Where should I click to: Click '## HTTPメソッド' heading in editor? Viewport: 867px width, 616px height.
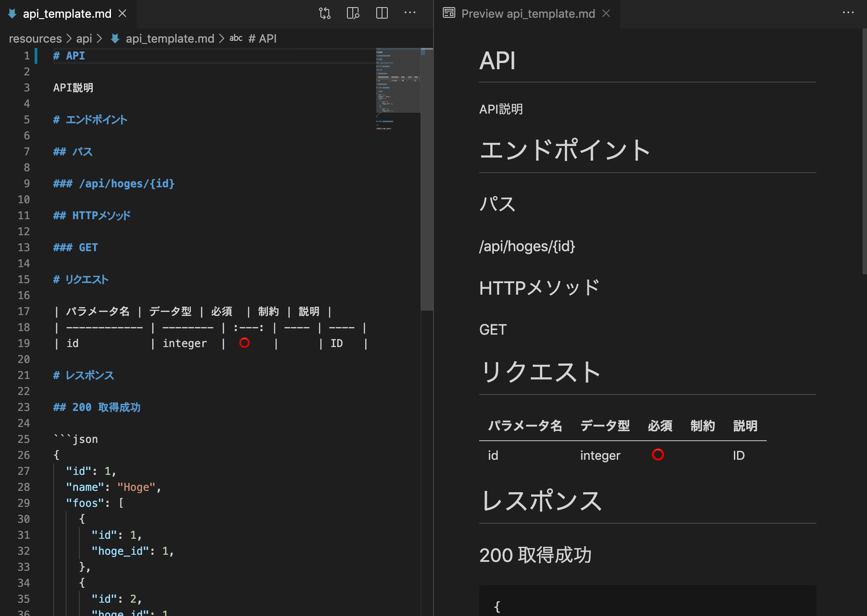(92, 215)
